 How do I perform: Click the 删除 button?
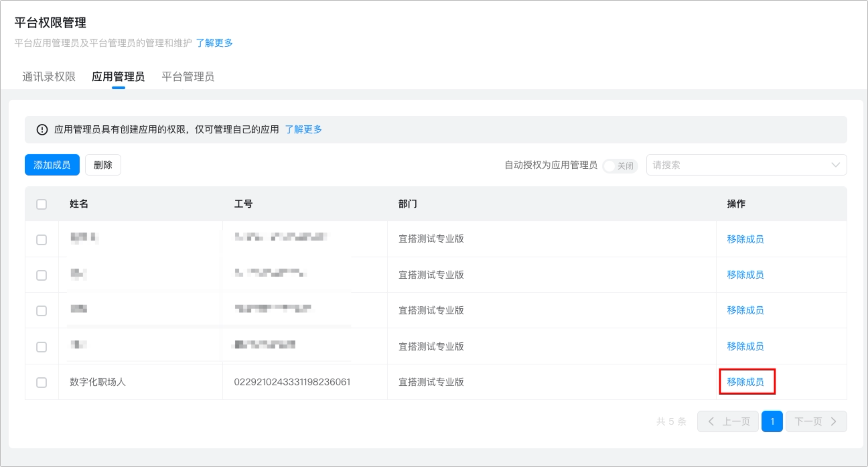(x=103, y=165)
